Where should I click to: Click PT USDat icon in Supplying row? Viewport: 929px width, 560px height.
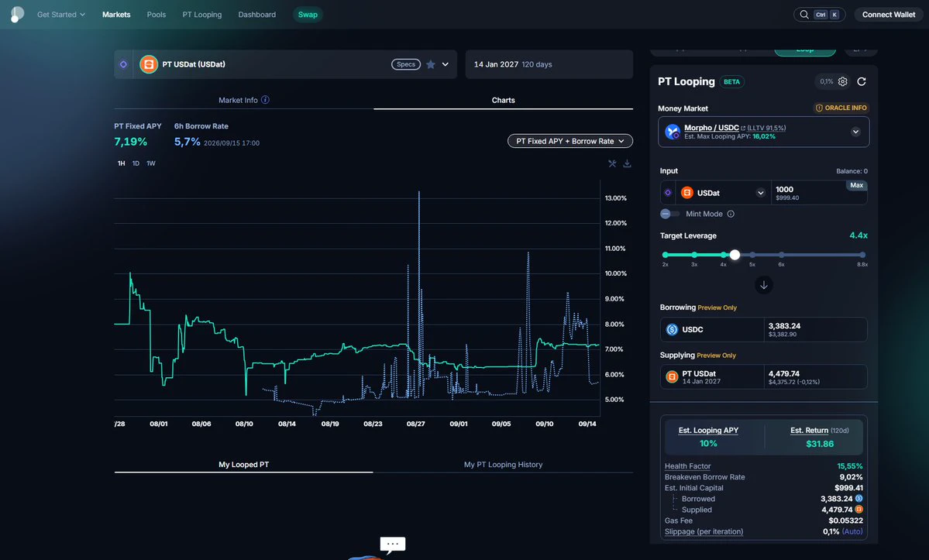point(672,377)
